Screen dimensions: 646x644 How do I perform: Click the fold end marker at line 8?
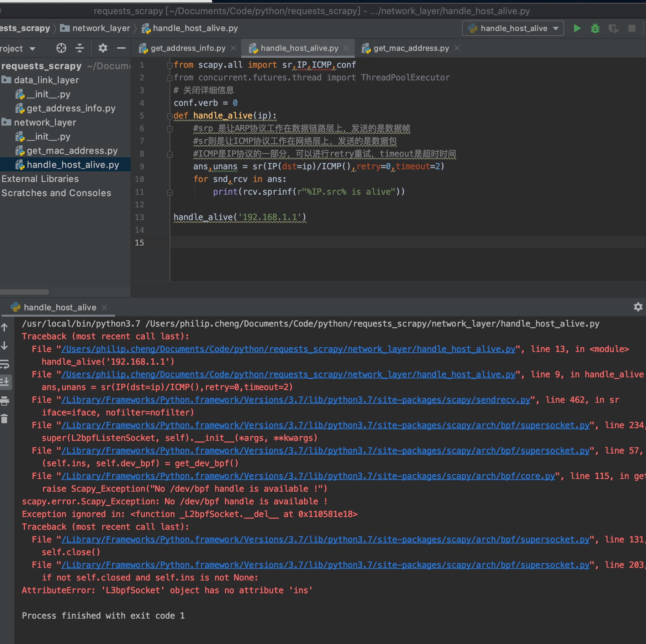[170, 154]
